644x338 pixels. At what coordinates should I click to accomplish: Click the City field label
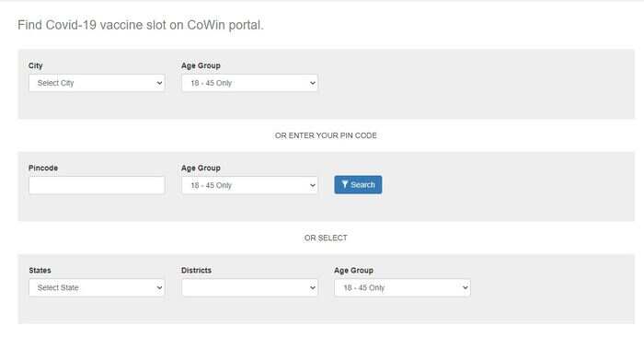tap(36, 65)
